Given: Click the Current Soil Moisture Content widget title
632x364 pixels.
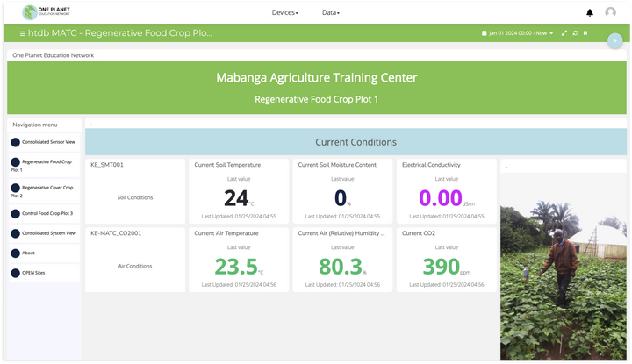Looking at the screenshot, I should point(337,165).
